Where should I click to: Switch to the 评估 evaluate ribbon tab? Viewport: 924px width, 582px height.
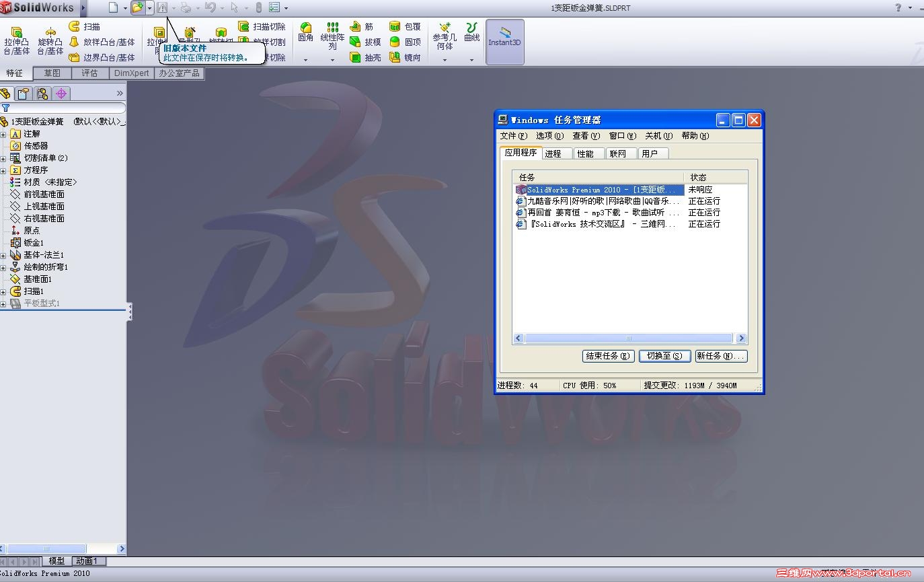coord(89,73)
